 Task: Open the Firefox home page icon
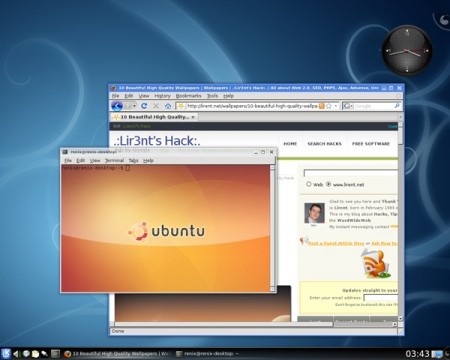(168, 106)
